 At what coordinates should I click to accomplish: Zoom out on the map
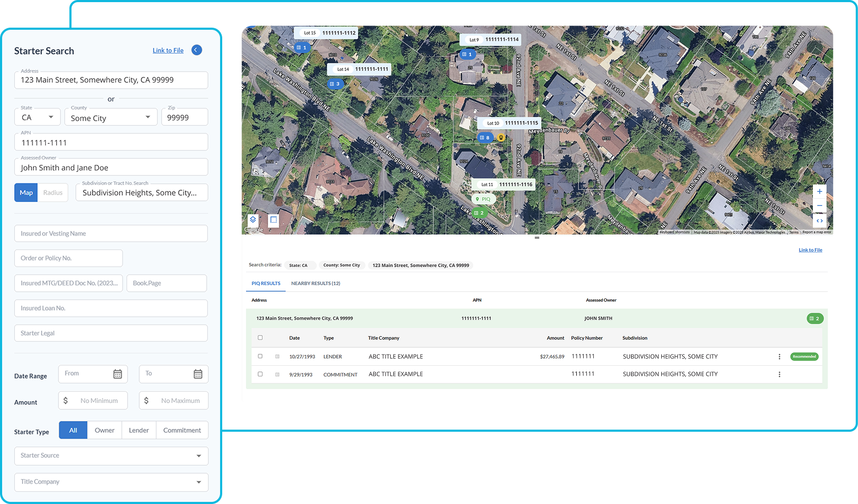pyautogui.click(x=820, y=206)
